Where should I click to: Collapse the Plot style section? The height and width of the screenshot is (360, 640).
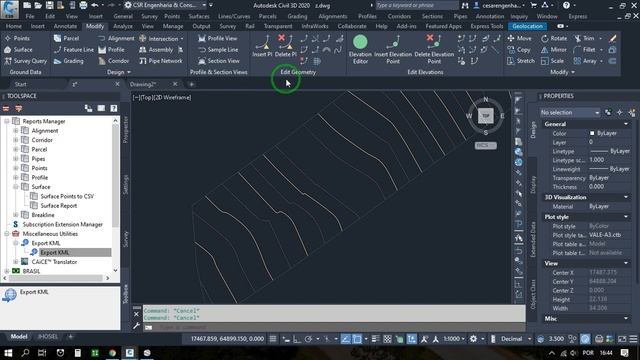pyautogui.click(x=626, y=217)
